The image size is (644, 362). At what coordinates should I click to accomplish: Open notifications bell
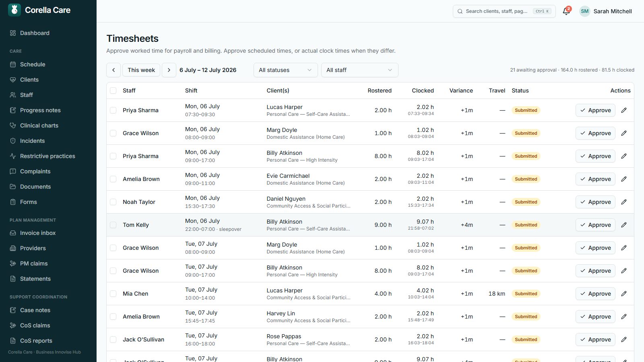tap(566, 11)
